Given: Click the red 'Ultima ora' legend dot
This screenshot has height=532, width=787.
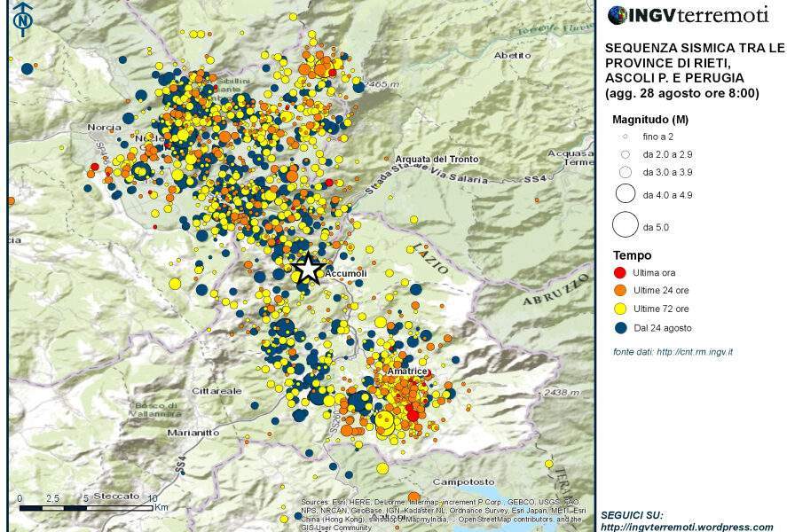Looking at the screenshot, I should pos(620,273).
